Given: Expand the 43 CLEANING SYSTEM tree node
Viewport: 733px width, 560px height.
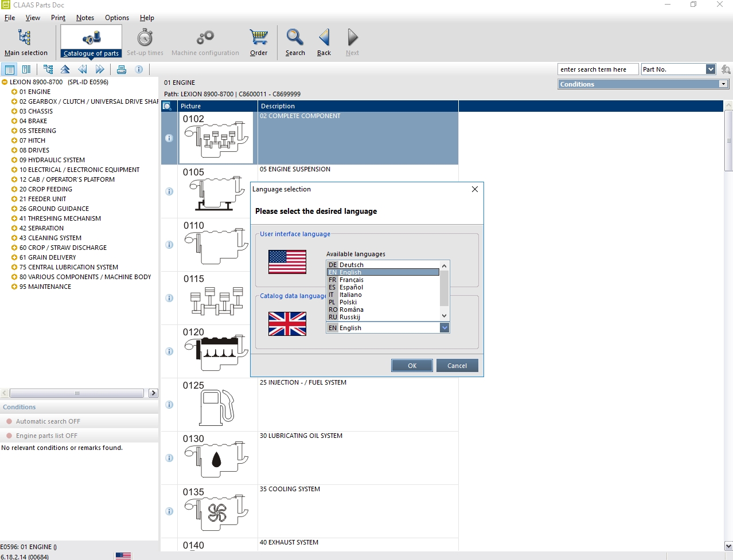Looking at the screenshot, I should (14, 238).
